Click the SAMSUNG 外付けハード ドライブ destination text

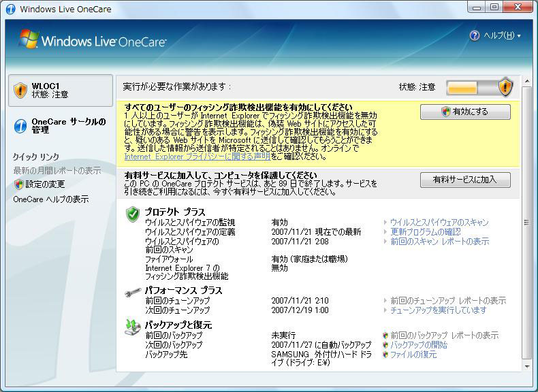(x=321, y=359)
